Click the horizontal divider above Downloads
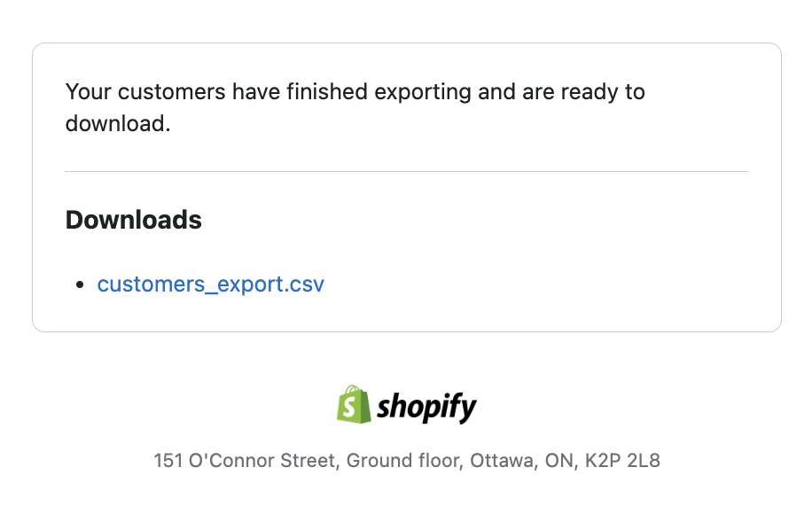This screenshot has height=514, width=812. click(x=406, y=171)
